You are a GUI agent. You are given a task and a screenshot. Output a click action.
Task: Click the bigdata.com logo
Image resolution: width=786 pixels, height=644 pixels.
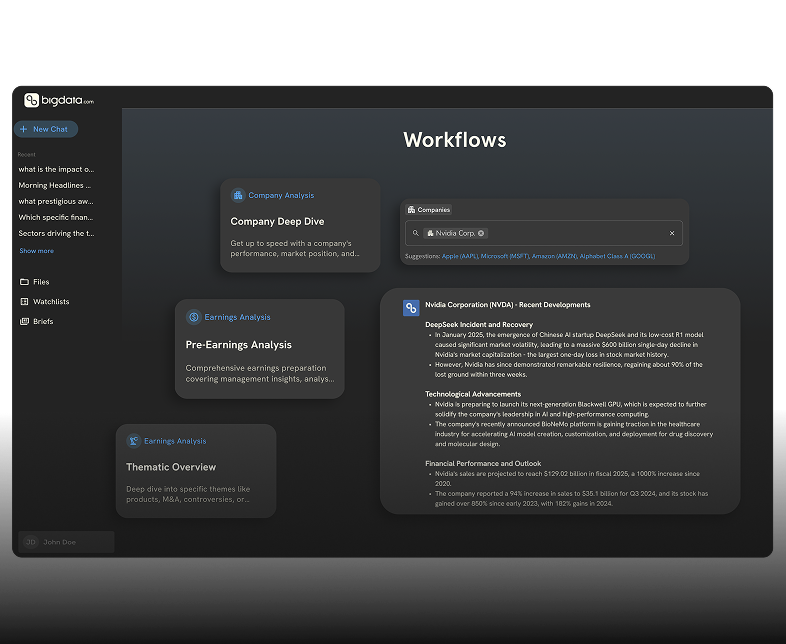(x=59, y=100)
